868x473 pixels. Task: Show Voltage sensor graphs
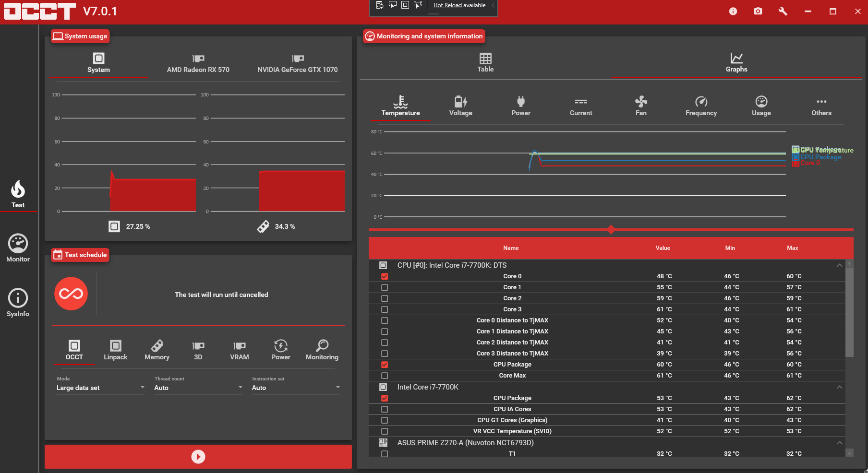460,106
